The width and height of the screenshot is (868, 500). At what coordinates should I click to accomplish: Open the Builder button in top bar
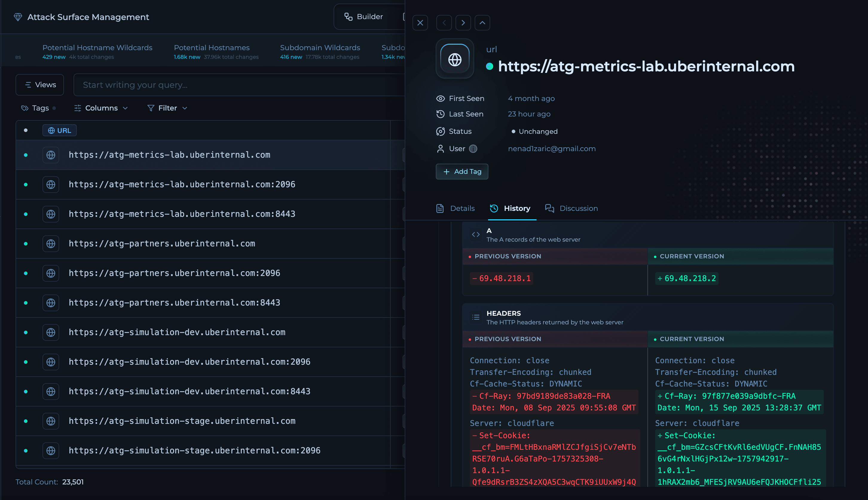364,16
